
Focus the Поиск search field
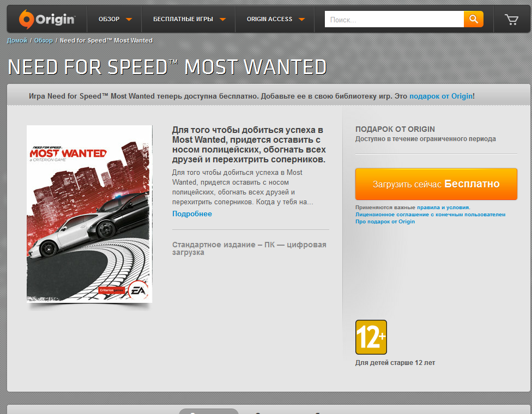click(394, 19)
